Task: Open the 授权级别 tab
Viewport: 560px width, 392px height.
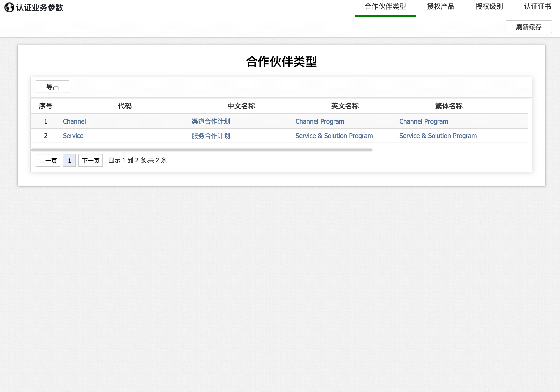Action: (x=489, y=7)
